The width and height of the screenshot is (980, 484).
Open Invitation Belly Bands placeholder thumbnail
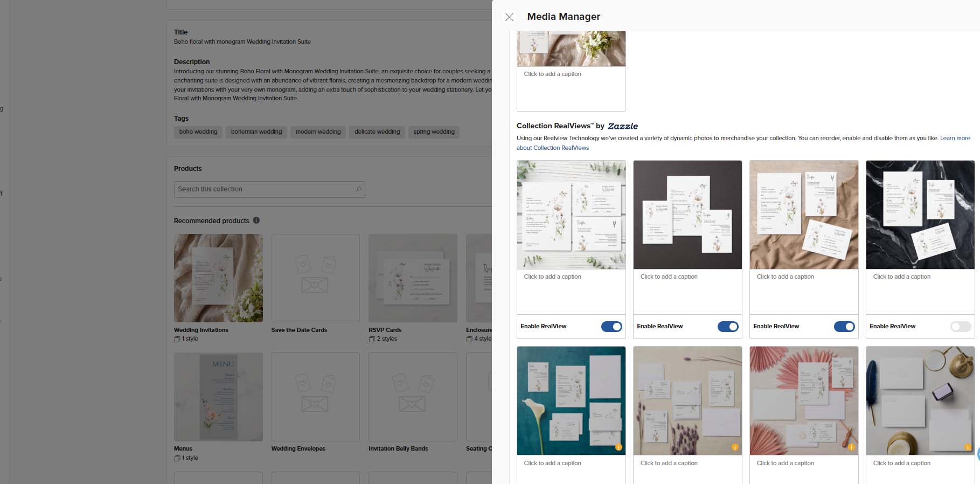coord(413,397)
